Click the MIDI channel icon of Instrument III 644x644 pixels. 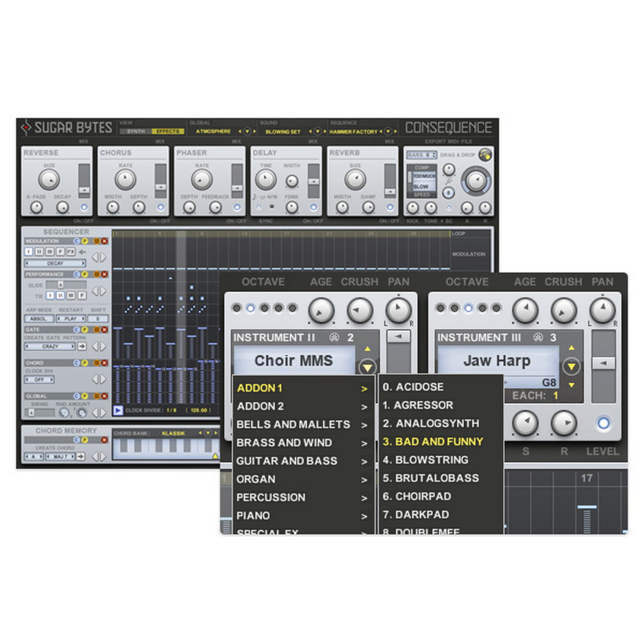pos(538,338)
